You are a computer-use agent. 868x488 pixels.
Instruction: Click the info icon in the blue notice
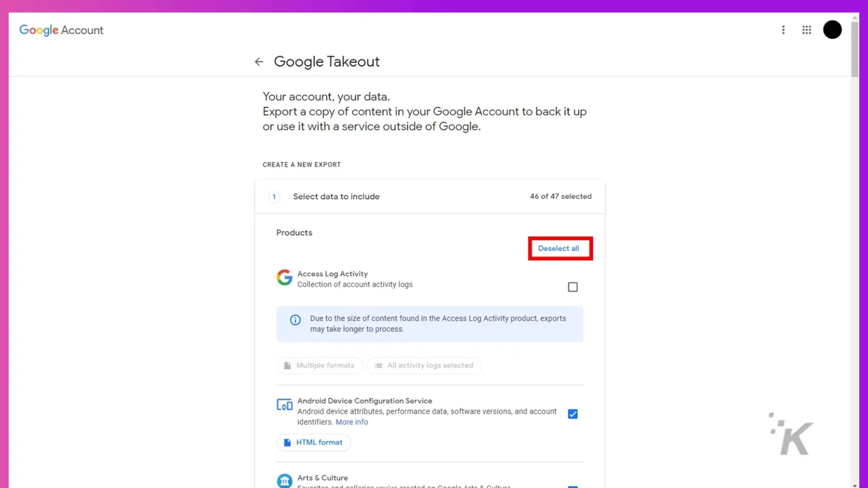(295, 320)
